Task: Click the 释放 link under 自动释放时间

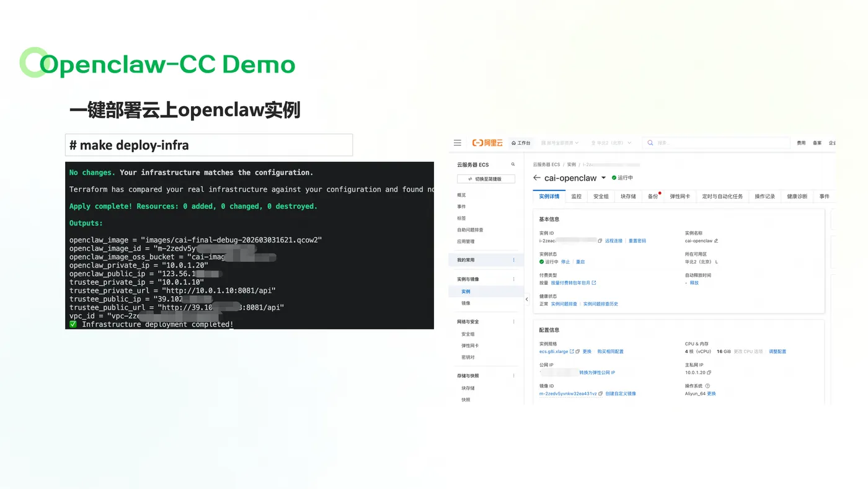Action: click(694, 283)
